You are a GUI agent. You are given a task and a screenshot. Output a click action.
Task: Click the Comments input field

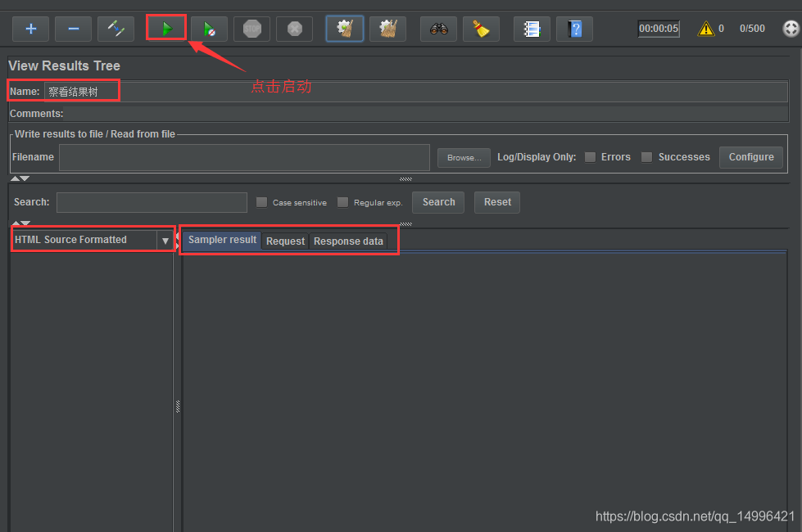(x=426, y=114)
